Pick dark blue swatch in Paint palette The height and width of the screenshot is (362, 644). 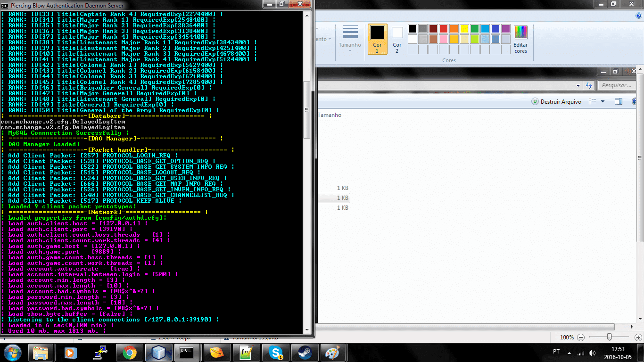pos(495,29)
